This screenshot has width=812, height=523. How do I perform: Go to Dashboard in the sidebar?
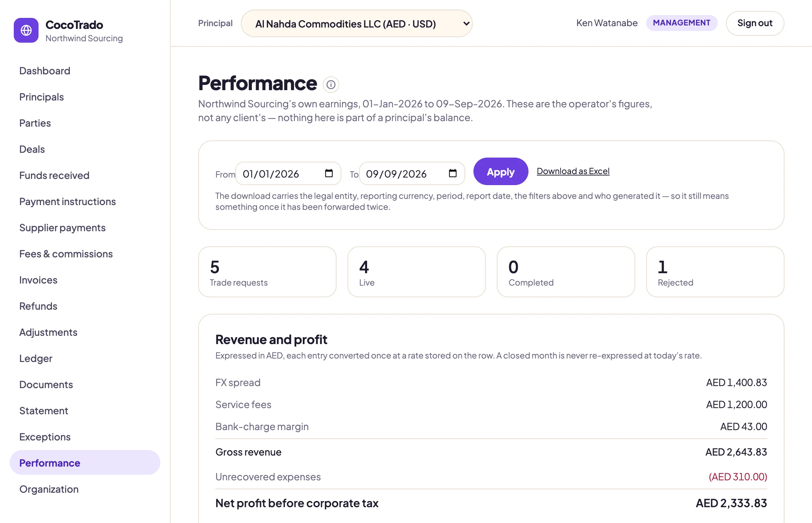pyautogui.click(x=45, y=71)
